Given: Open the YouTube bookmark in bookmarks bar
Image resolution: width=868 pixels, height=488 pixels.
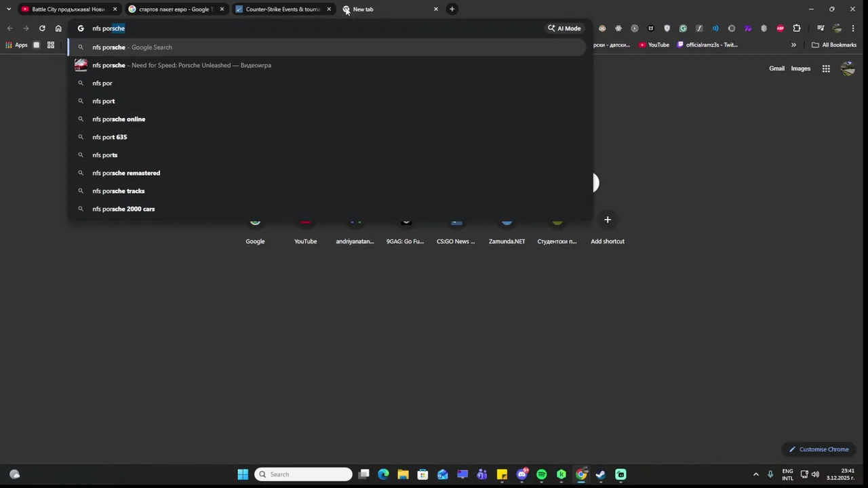Looking at the screenshot, I should pyautogui.click(x=654, y=45).
